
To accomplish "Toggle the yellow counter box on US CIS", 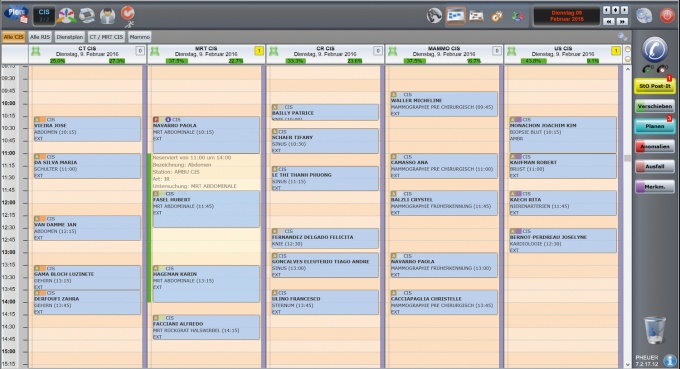I will (615, 51).
